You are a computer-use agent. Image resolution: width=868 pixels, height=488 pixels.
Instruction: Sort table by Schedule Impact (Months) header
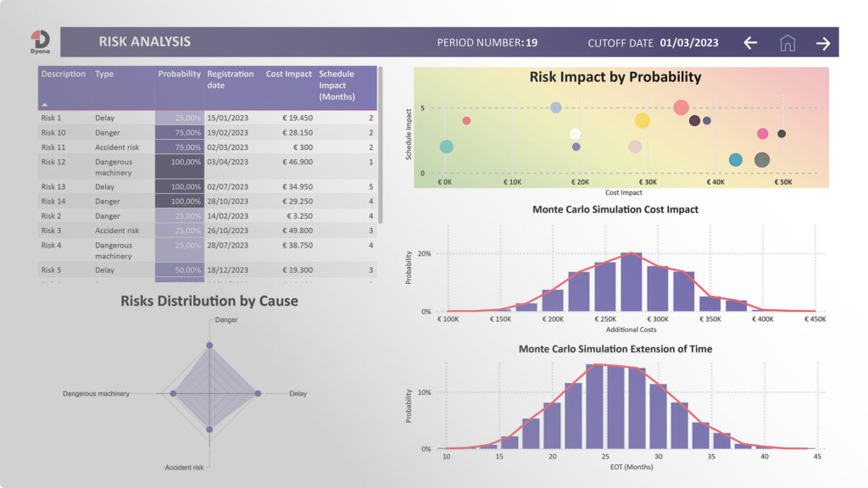tap(337, 86)
